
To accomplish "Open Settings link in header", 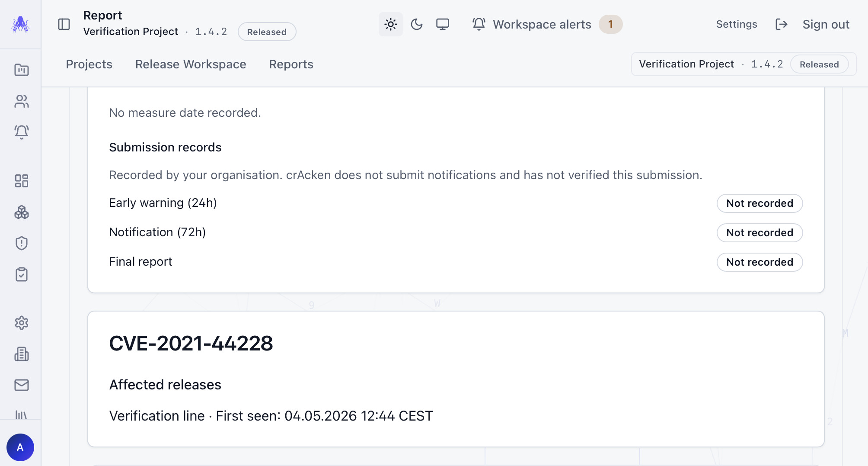I will click(x=737, y=24).
